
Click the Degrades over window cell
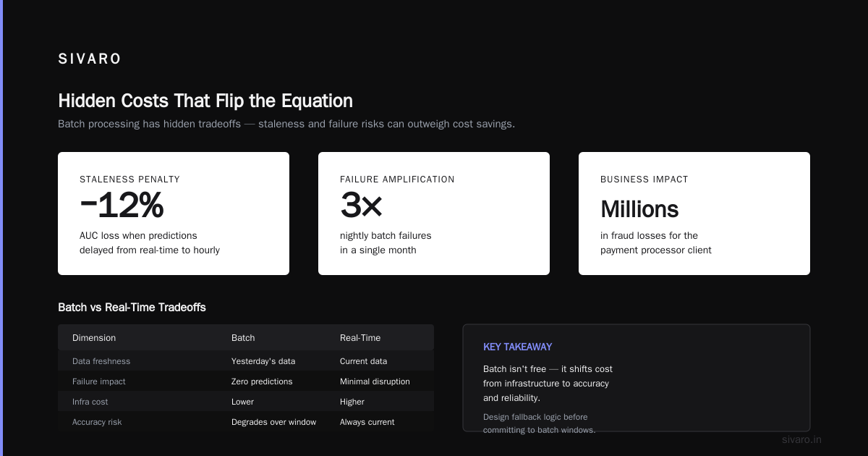tap(273, 422)
